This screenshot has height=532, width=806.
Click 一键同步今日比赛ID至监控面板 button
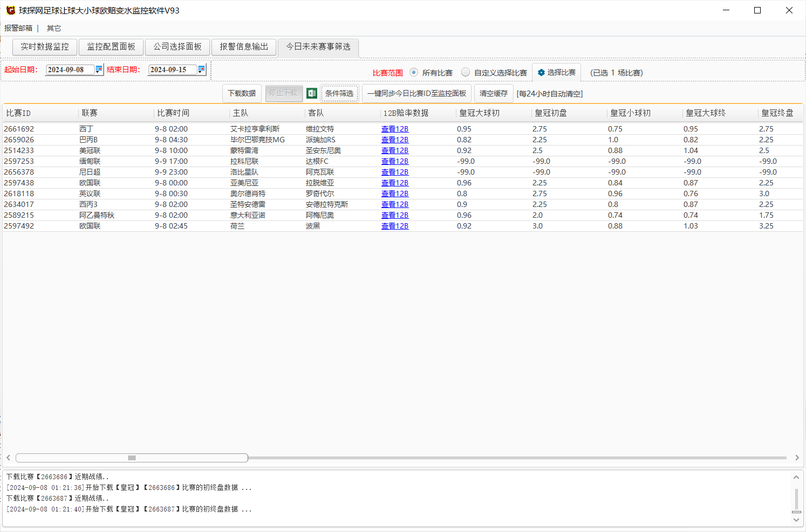(x=416, y=93)
